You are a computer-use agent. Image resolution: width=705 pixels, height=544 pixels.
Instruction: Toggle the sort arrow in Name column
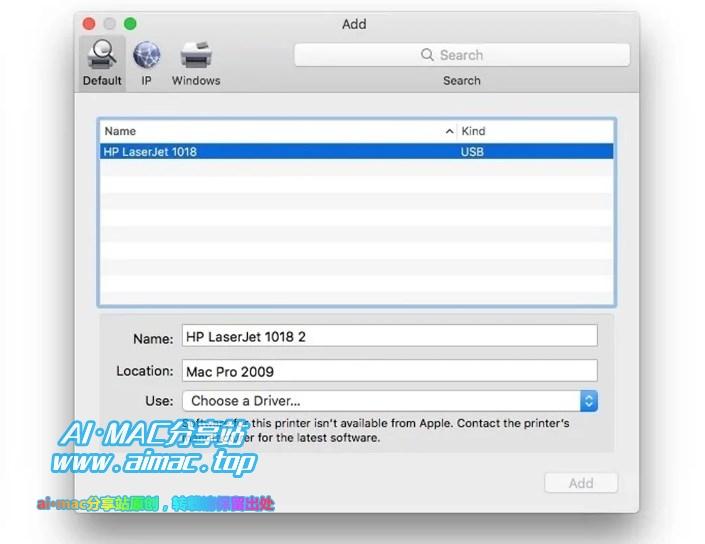pos(449,131)
